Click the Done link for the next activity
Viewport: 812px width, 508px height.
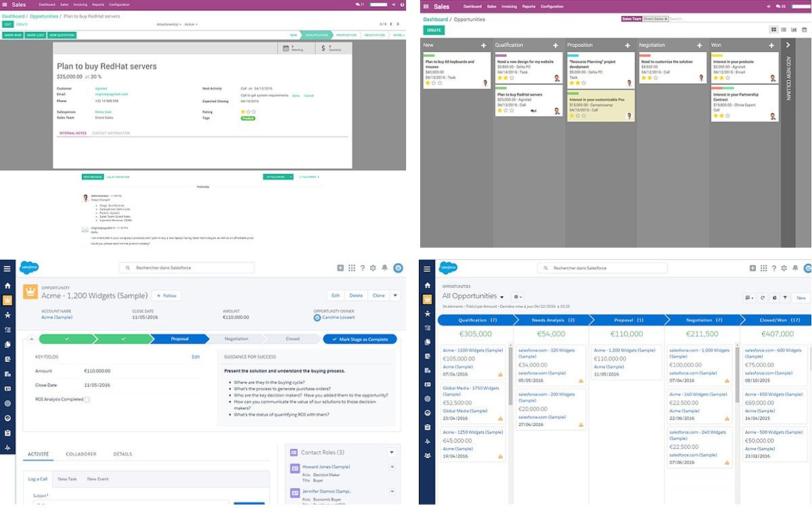tap(295, 95)
